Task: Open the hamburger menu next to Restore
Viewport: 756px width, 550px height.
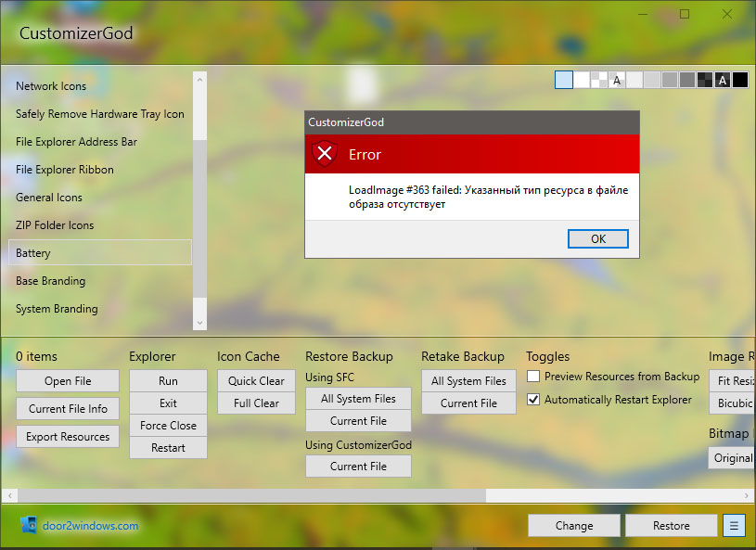Action: tap(734, 525)
